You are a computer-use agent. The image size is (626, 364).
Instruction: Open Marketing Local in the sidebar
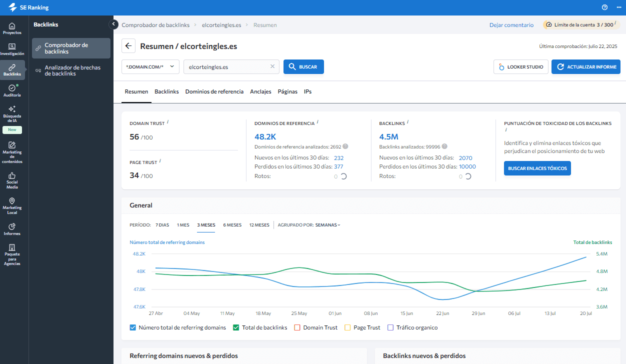tap(12, 206)
